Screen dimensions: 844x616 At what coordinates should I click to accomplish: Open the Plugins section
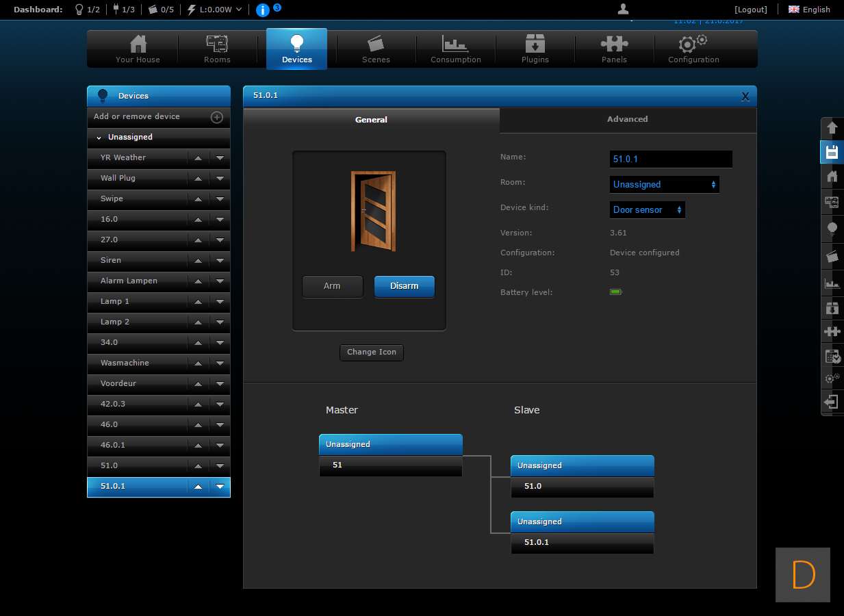pos(535,49)
